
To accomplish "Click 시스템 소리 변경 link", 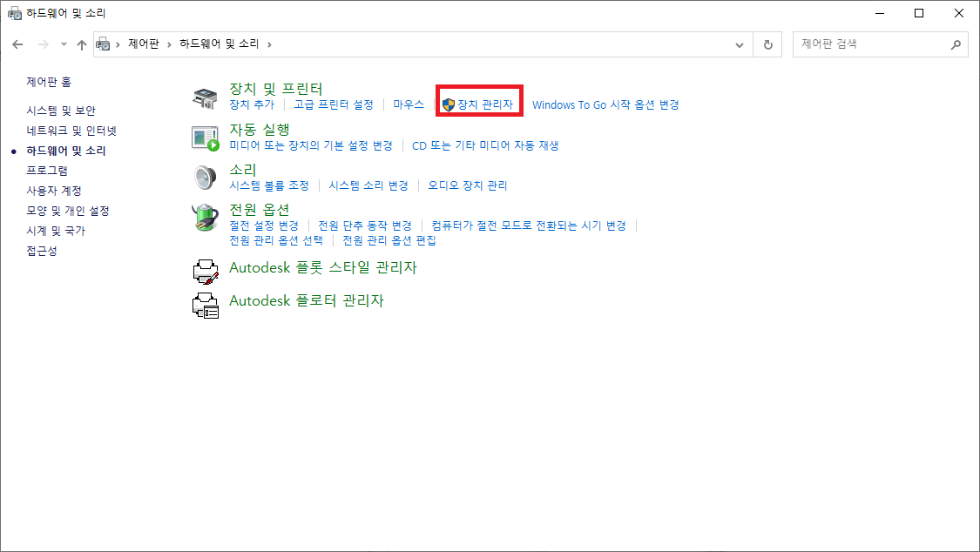I will (368, 185).
